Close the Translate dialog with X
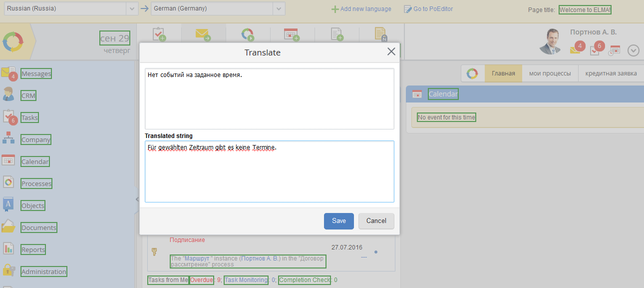 pos(391,51)
